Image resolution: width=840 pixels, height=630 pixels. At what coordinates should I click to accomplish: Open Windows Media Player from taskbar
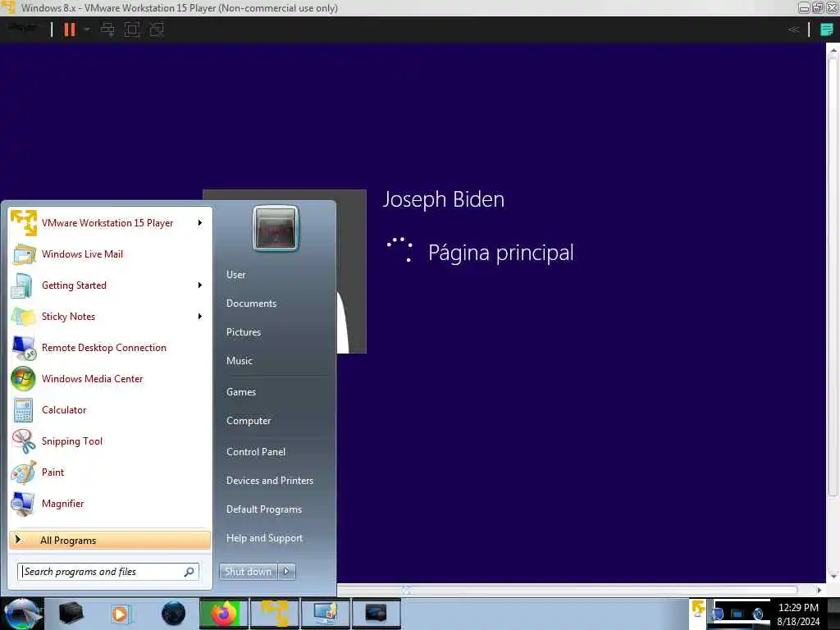[121, 614]
